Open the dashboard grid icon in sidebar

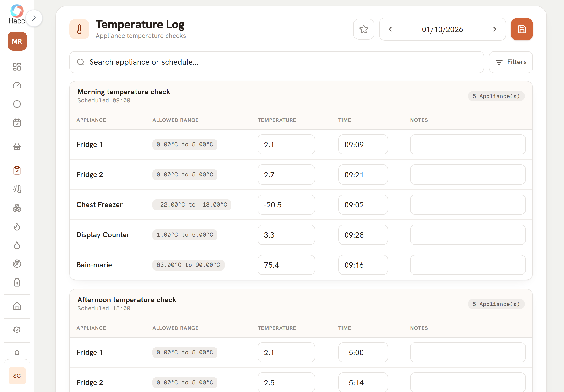pos(17,66)
